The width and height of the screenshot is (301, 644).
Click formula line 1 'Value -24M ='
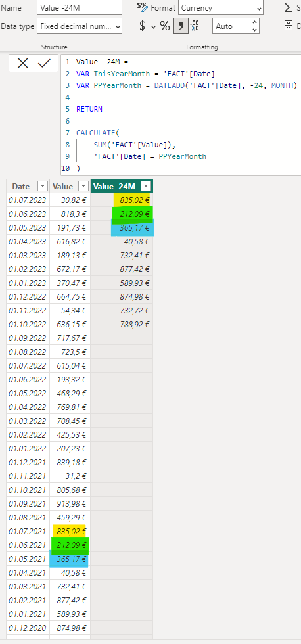103,62
